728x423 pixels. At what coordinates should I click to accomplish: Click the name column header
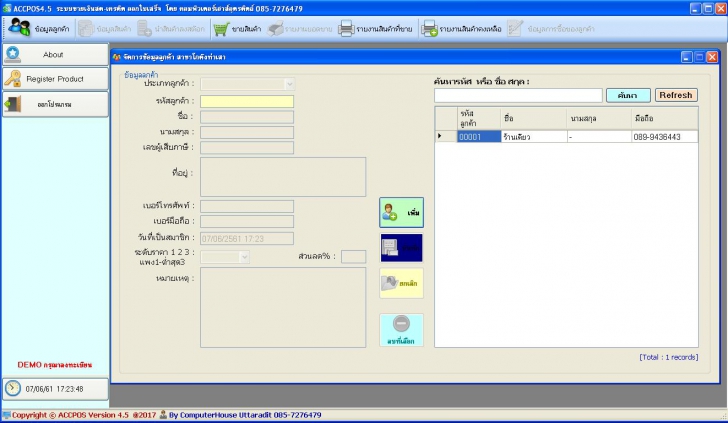[x=533, y=118]
